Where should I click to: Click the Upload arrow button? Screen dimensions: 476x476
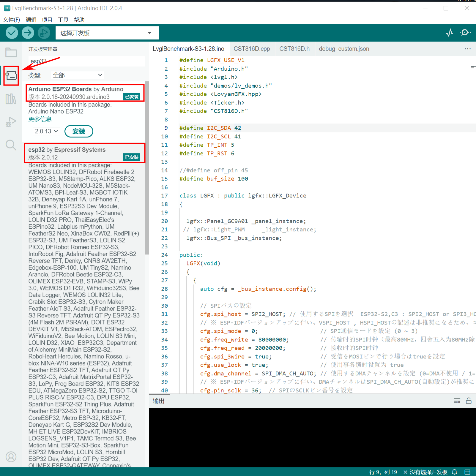[28, 33]
